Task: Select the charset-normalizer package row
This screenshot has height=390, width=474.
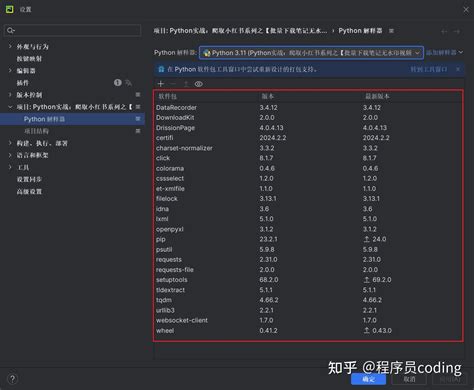Action: pos(308,148)
